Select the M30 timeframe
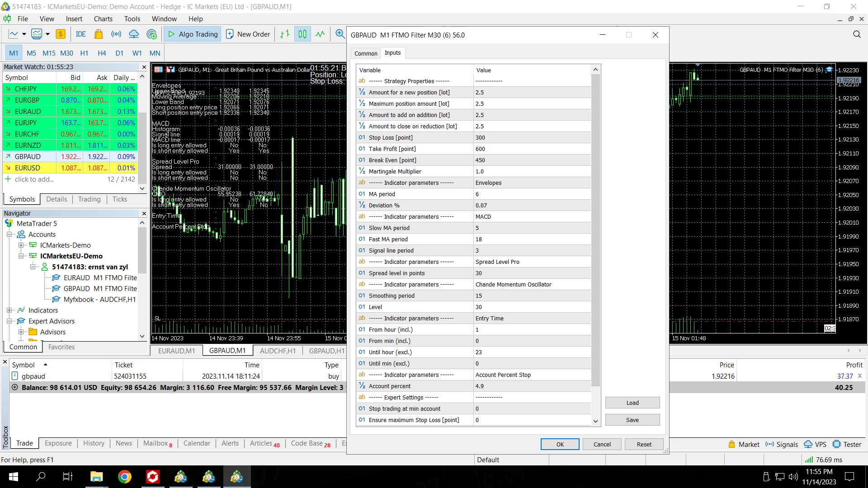The width and height of the screenshot is (868, 488). [x=66, y=53]
